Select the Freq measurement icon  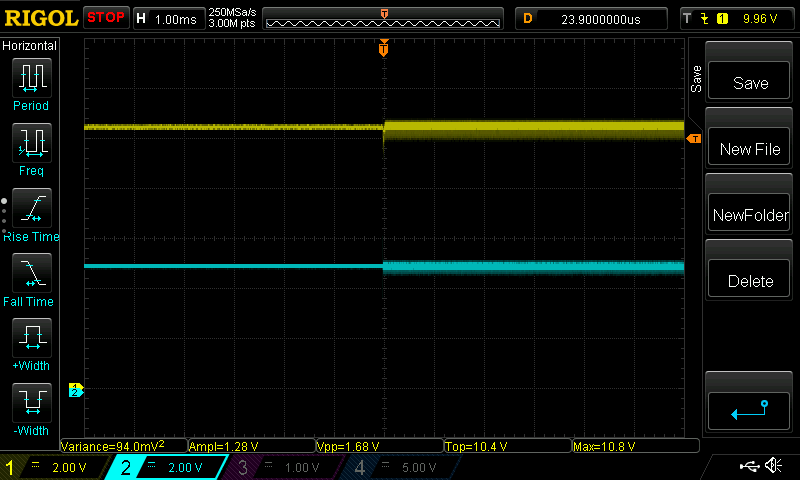pos(32,142)
